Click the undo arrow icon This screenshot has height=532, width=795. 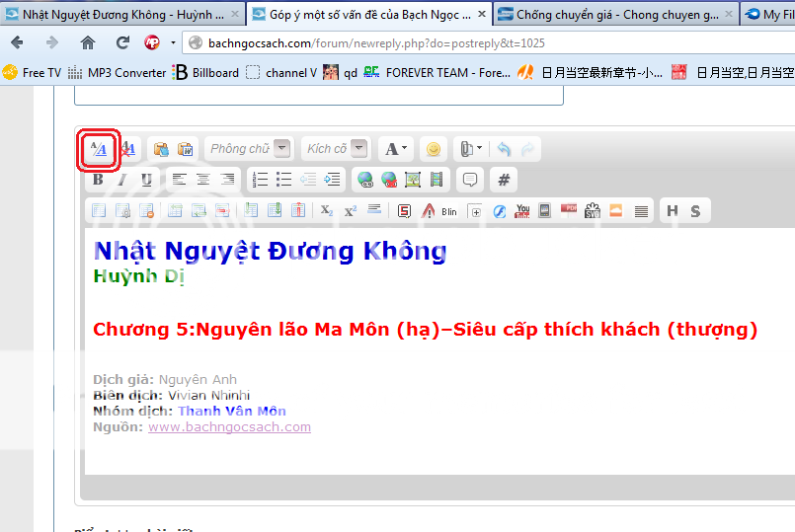click(504, 149)
